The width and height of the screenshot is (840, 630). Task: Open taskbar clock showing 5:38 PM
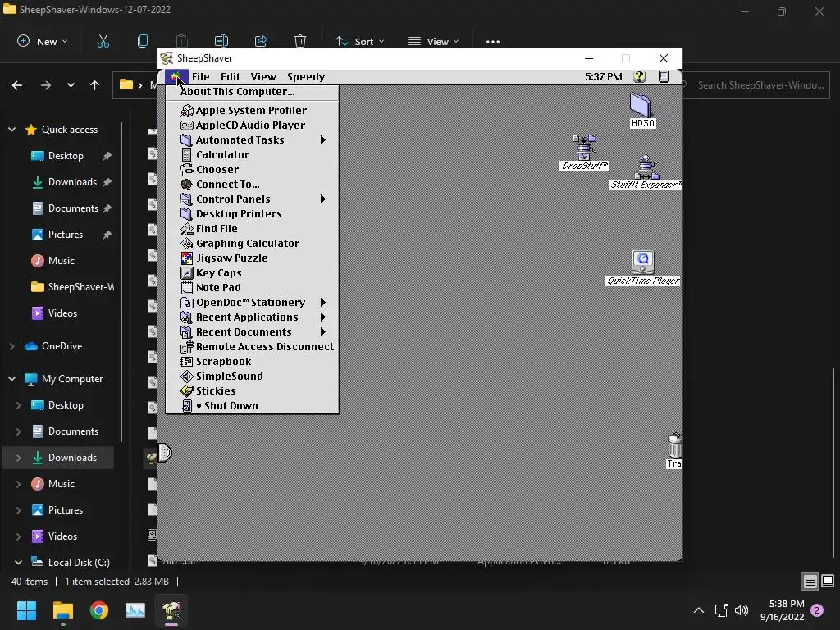pos(782,610)
